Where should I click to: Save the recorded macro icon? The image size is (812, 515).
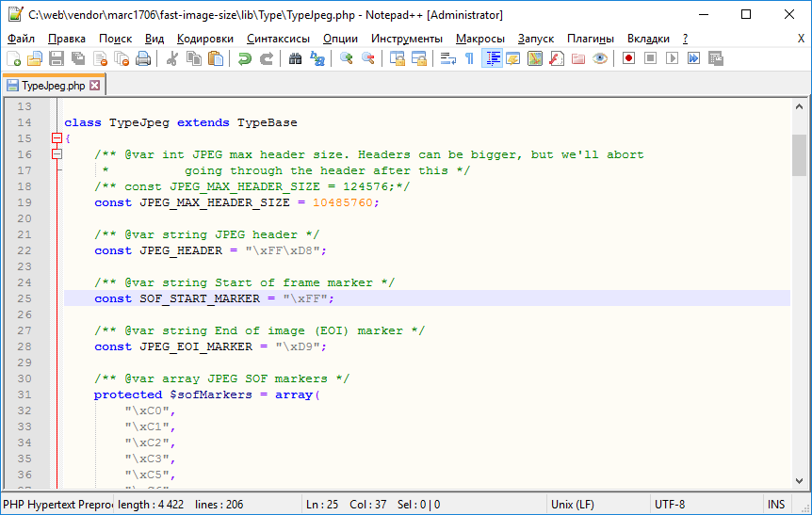[x=716, y=58]
